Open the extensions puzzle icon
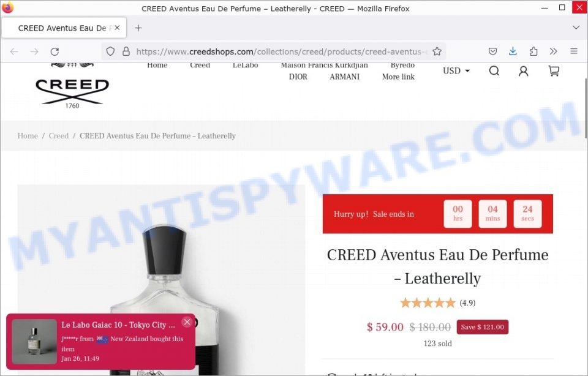 533,51
